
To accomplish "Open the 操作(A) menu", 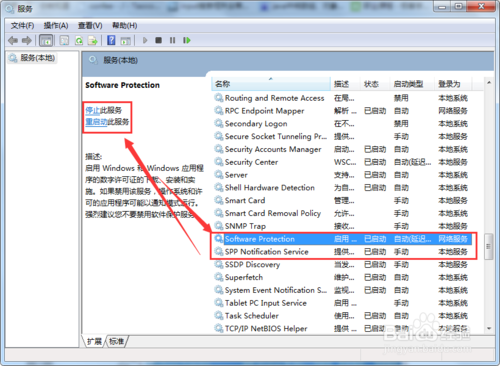I will click(x=56, y=26).
